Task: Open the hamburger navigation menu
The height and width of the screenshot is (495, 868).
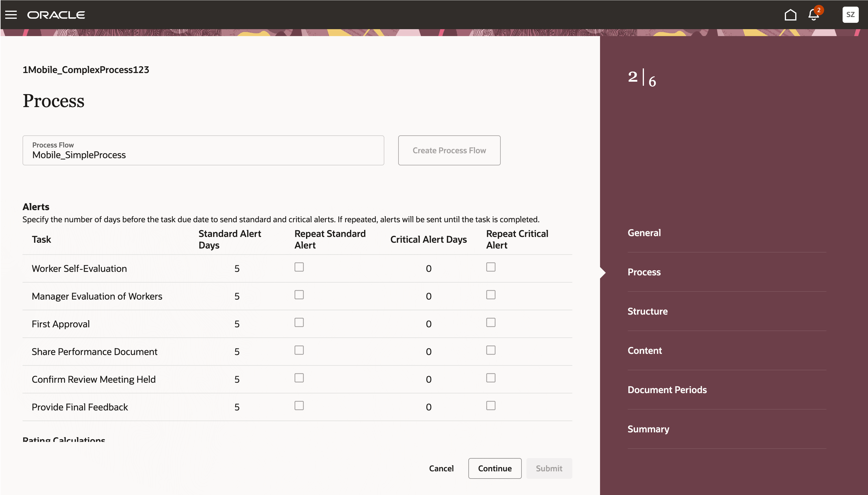Action: [11, 15]
